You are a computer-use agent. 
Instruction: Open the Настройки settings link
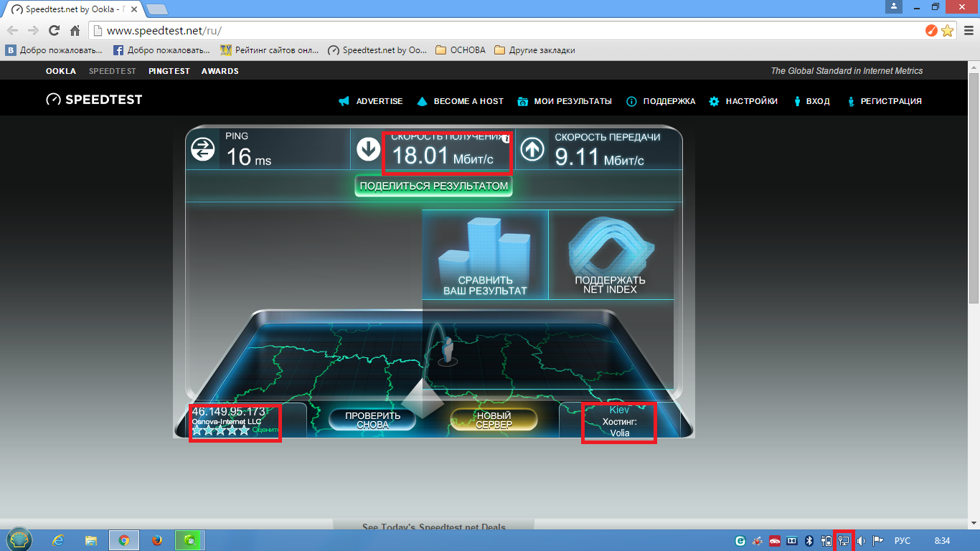[743, 101]
